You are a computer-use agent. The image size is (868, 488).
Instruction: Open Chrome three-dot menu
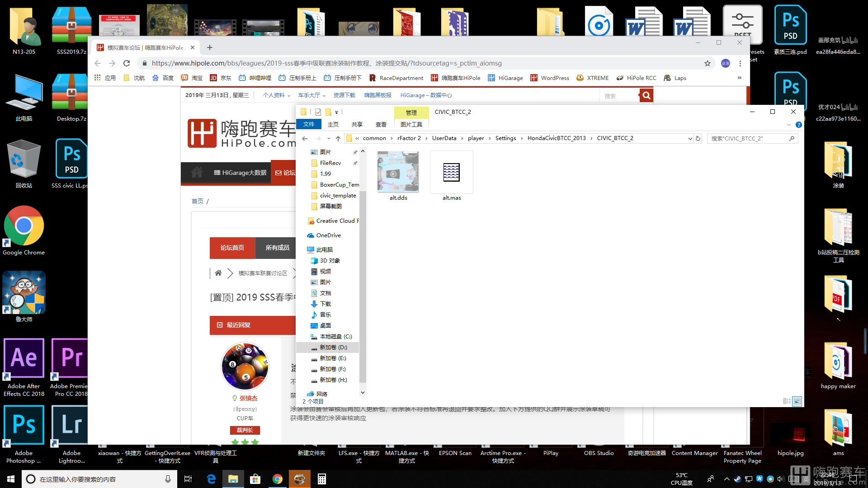(740, 63)
